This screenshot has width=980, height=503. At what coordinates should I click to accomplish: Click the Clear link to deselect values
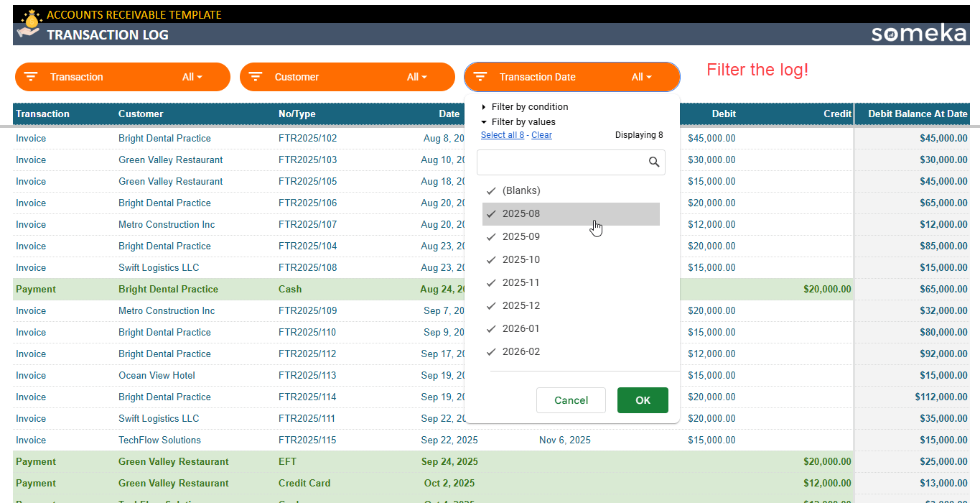[x=541, y=134]
